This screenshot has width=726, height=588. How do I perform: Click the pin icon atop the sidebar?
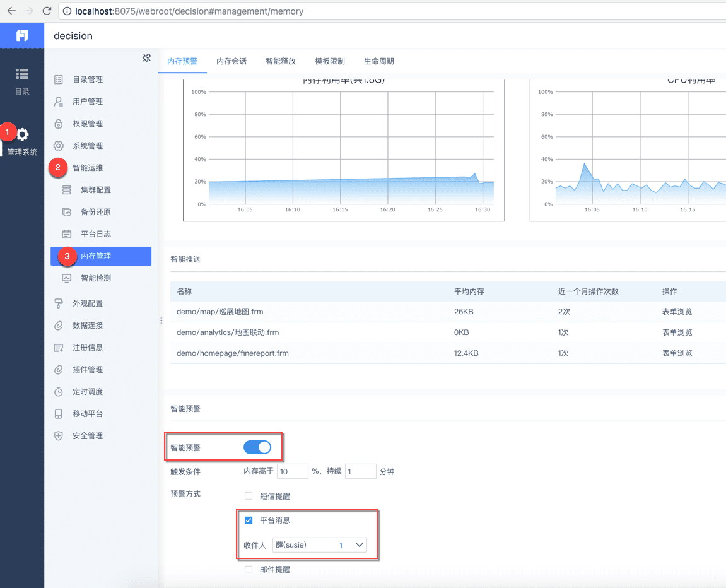click(146, 58)
